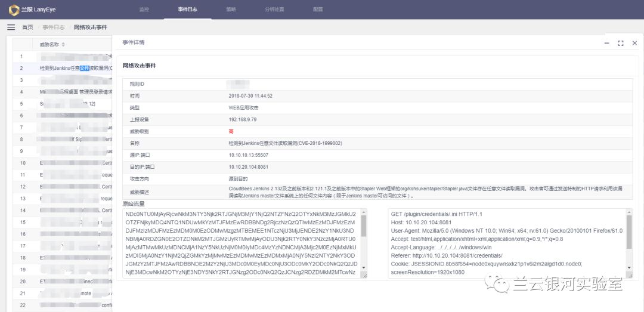Click the red 高 threat level
This screenshot has width=644, height=312.
click(231, 132)
